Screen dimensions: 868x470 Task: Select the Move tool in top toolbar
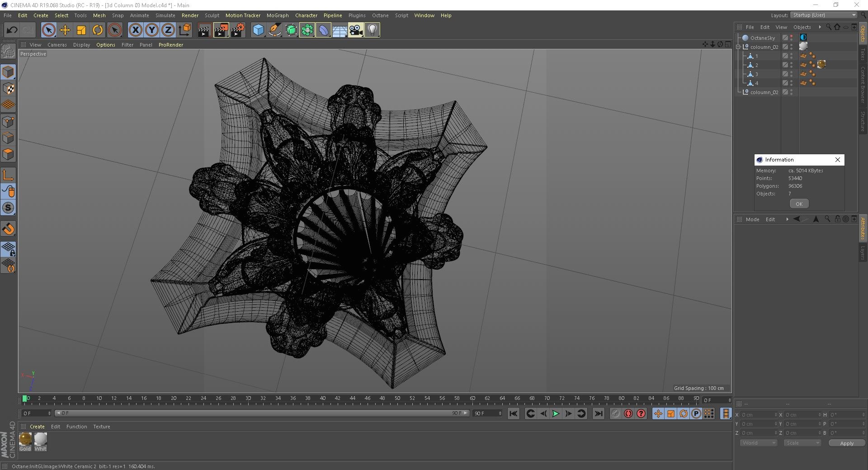pyautogui.click(x=65, y=30)
